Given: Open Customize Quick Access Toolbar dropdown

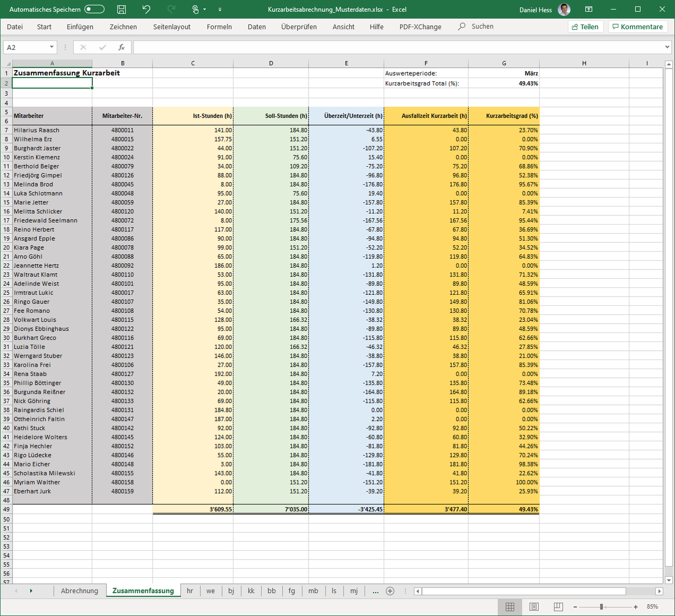Looking at the screenshot, I should tap(220, 9).
